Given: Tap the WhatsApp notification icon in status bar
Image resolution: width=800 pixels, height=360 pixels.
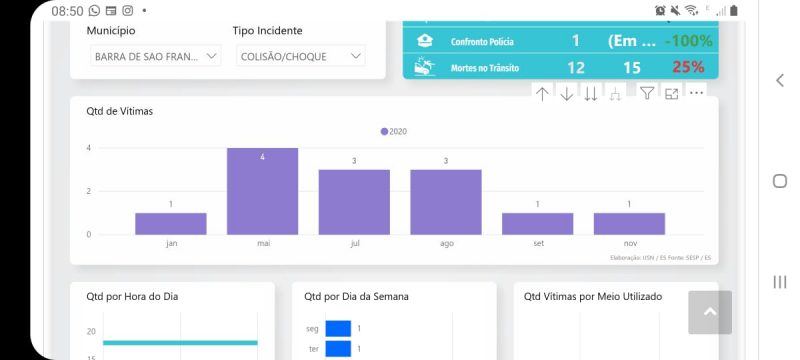Looking at the screenshot, I should click(x=94, y=10).
